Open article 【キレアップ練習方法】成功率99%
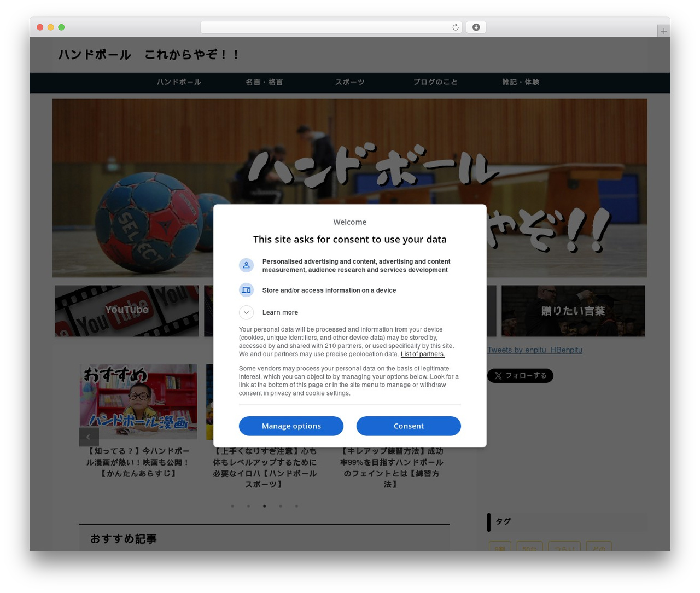700x593 pixels. (x=392, y=468)
